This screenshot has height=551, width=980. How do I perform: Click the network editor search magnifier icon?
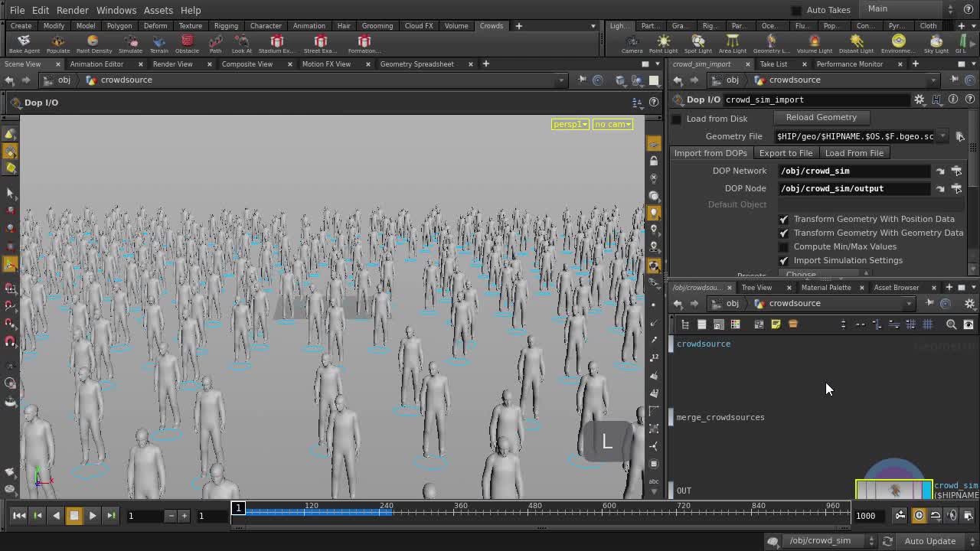tap(951, 324)
